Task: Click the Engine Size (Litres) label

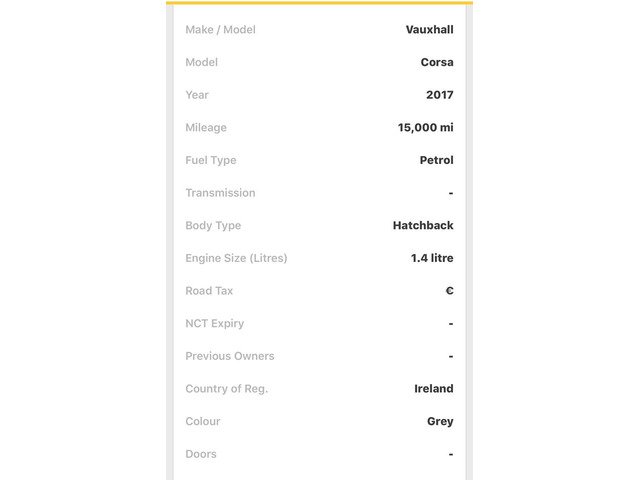Action: [x=236, y=258]
